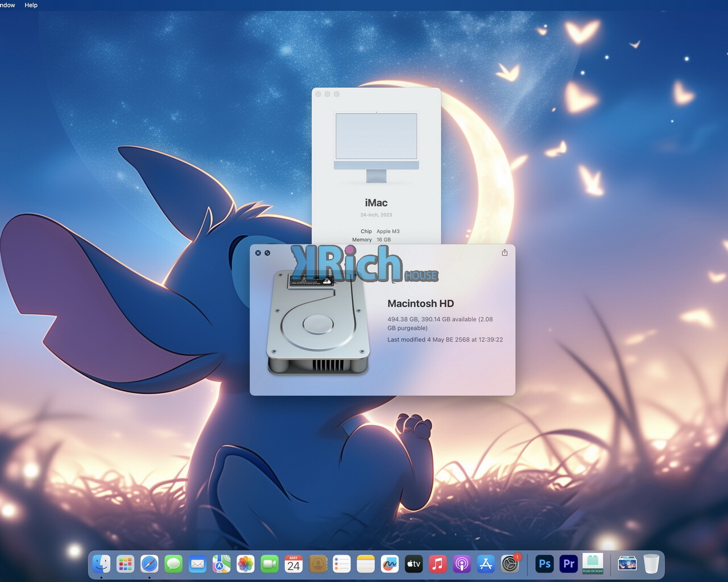Image resolution: width=728 pixels, height=582 pixels.
Task: Launch FaceTime from the Dock
Action: click(270, 564)
